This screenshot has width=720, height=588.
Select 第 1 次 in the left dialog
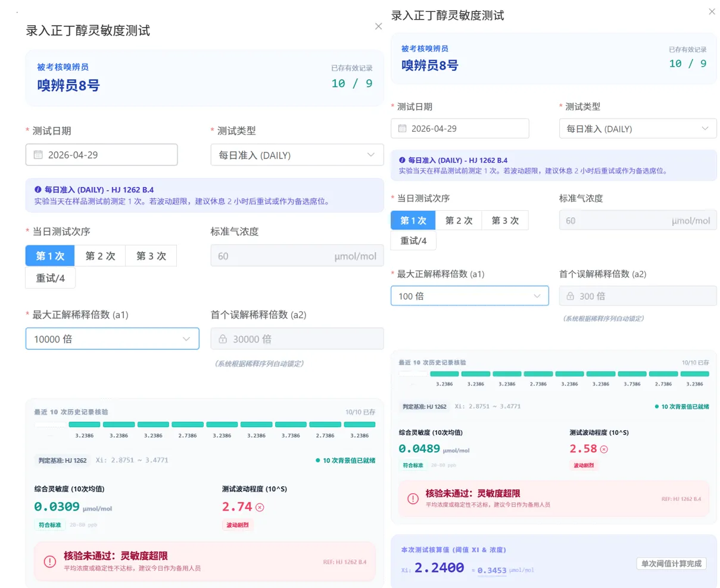click(x=49, y=256)
